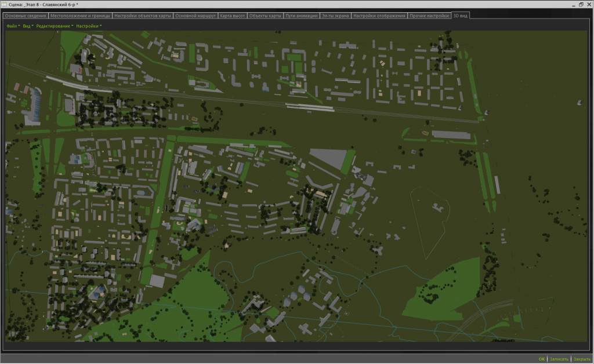Maximize the scene editor window
This screenshot has height=364, width=594.
pos(581,4)
